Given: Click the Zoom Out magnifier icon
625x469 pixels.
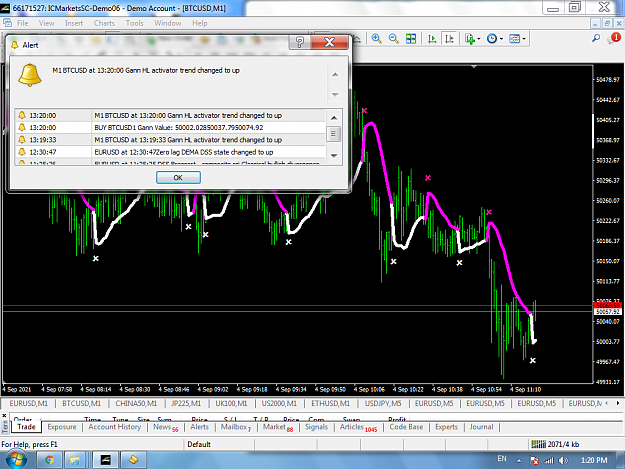Looking at the screenshot, I should point(393,39).
